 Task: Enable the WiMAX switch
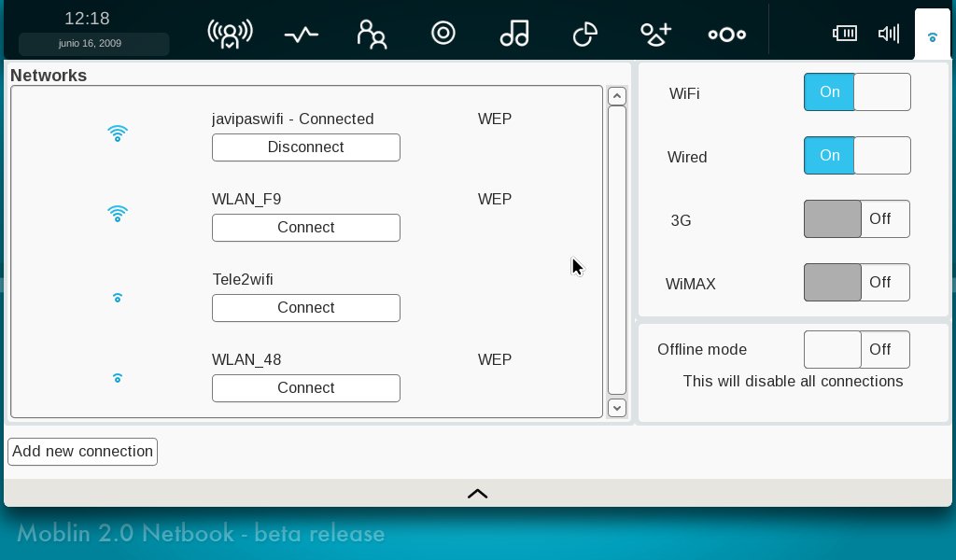[x=857, y=282]
